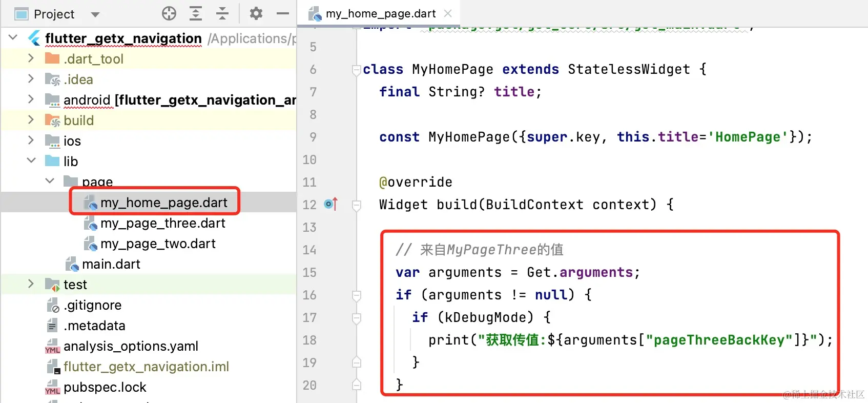Collapse the lib folder
This screenshot has width=868, height=403.
31,161
